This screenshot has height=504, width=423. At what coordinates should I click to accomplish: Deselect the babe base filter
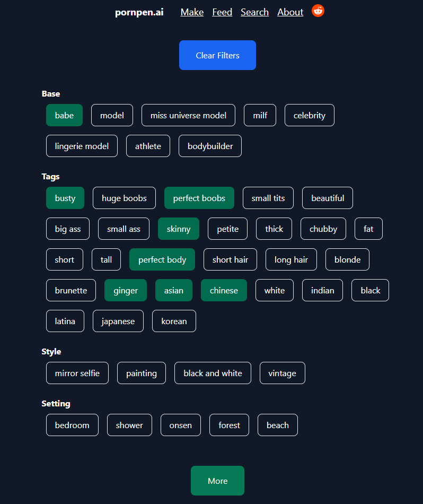(64, 115)
